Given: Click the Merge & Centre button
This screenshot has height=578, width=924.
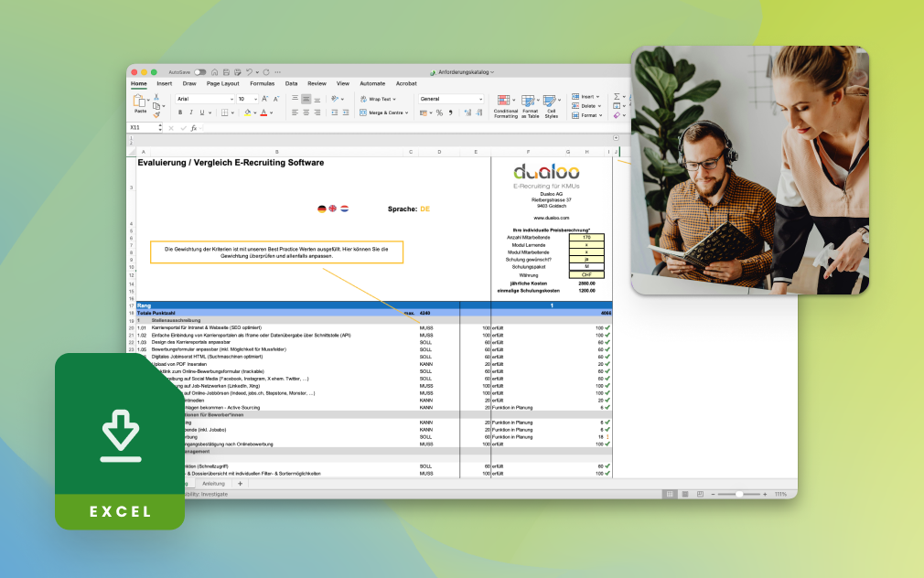Looking at the screenshot, I should (x=384, y=112).
